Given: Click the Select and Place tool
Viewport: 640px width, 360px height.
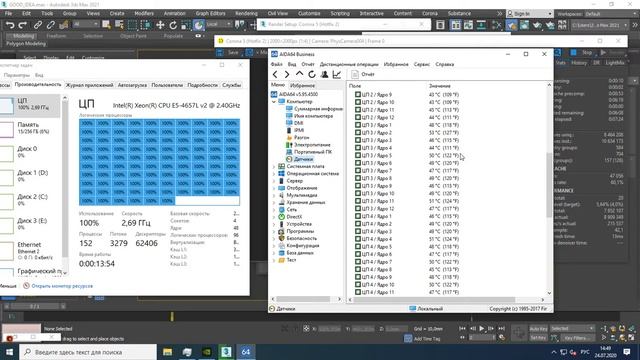Looking at the screenshot, I should (199, 25).
